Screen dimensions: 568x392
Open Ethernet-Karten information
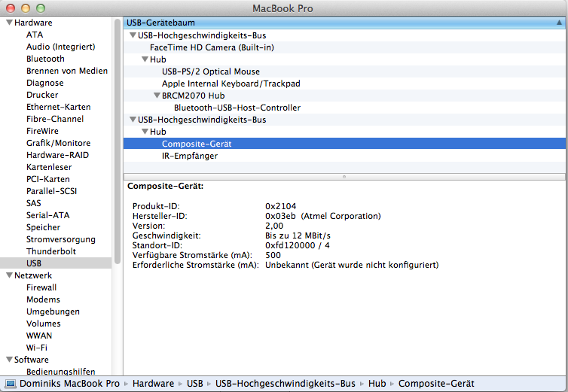point(58,107)
